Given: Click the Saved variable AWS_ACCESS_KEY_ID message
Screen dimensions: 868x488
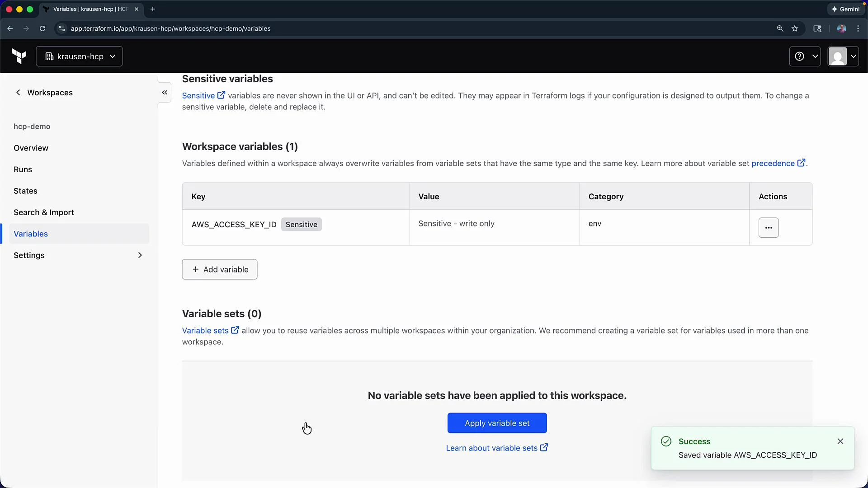Looking at the screenshot, I should tap(748, 455).
